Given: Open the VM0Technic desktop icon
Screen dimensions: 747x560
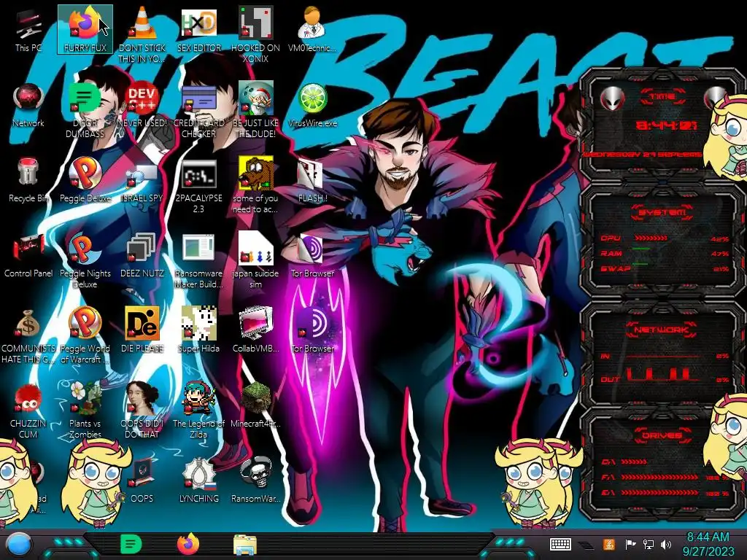Looking at the screenshot, I should [x=312, y=30].
